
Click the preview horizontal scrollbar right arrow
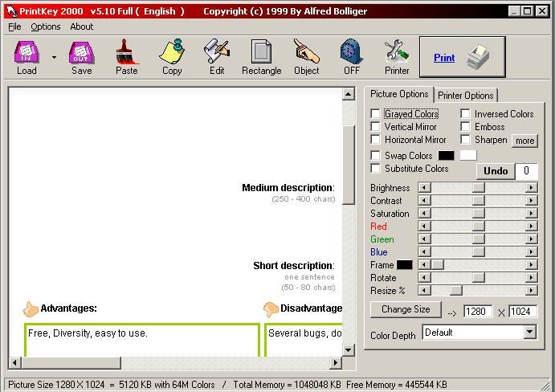336,362
